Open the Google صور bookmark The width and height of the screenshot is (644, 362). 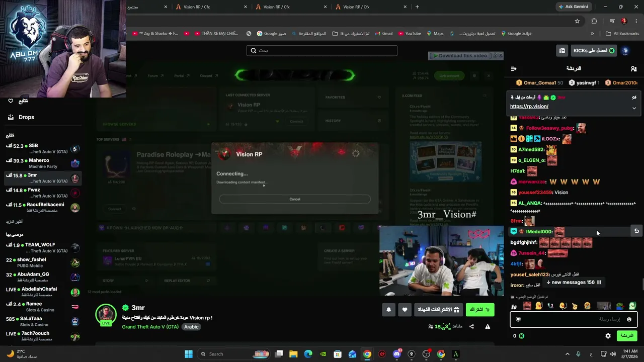pyautogui.click(x=271, y=34)
